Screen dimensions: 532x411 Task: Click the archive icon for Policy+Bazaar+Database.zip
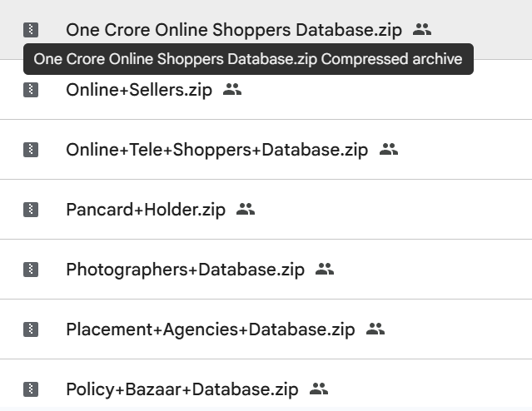coord(31,389)
